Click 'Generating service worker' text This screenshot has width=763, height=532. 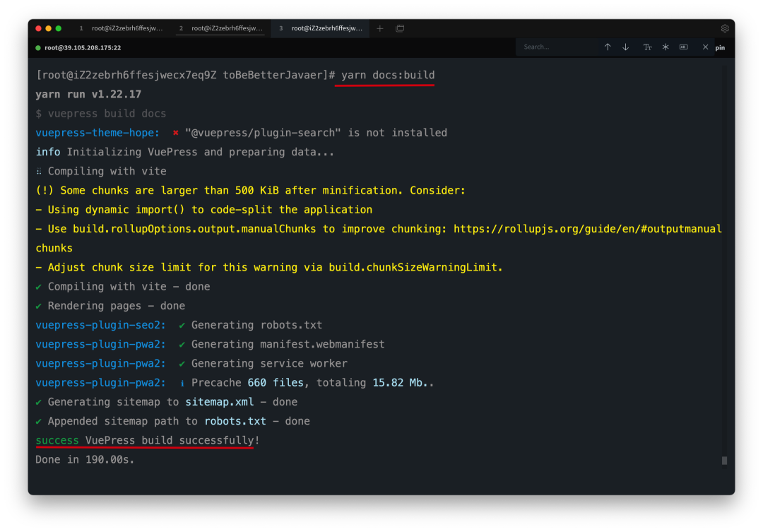pyautogui.click(x=269, y=364)
